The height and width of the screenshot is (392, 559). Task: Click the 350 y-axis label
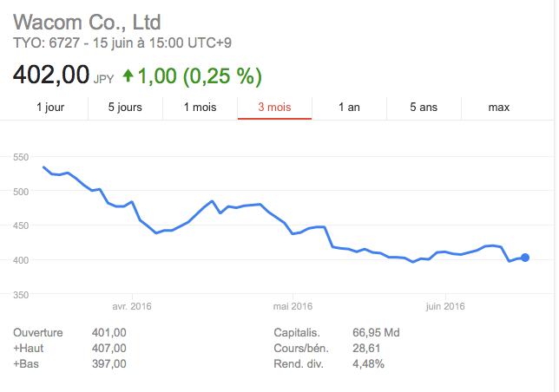point(21,295)
